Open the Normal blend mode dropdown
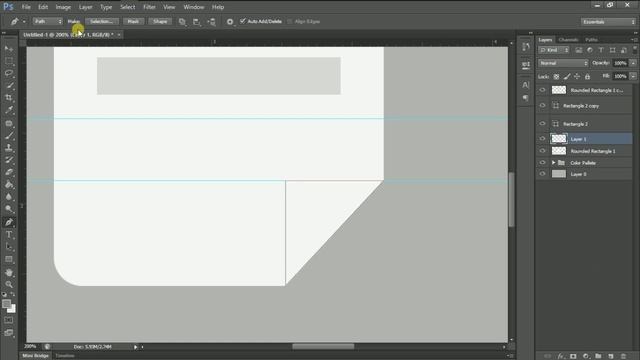640x360 pixels. tap(563, 63)
